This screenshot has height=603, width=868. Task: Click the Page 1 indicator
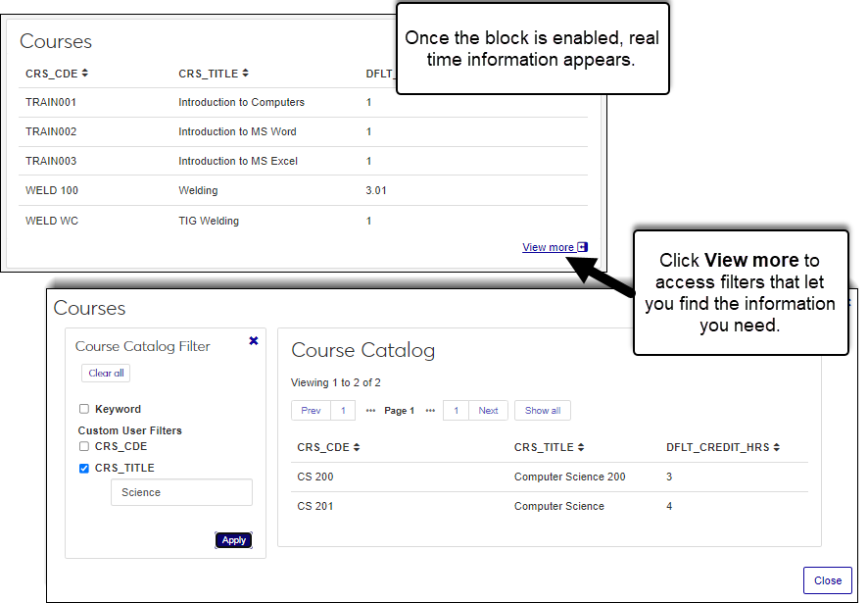pyautogui.click(x=399, y=411)
